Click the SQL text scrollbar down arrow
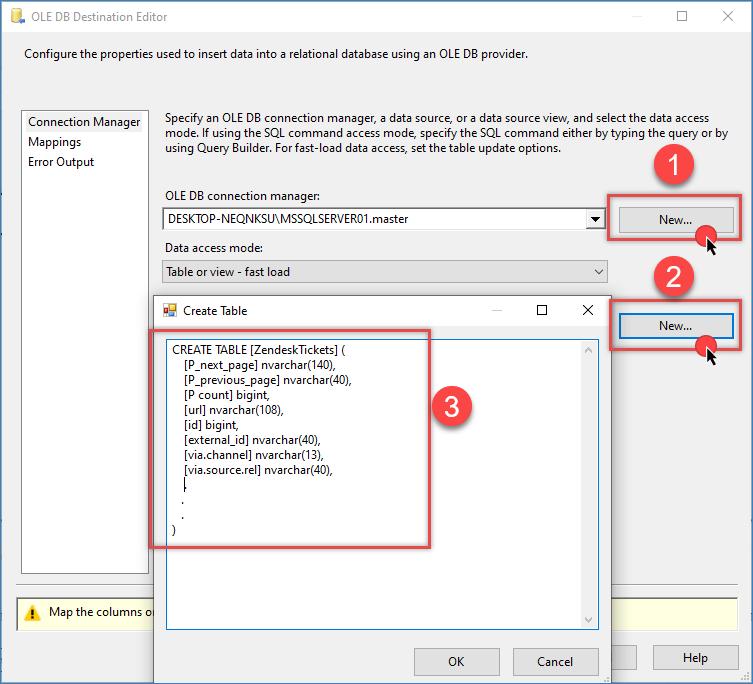Viewport: 753px width, 684px height. coord(589,620)
